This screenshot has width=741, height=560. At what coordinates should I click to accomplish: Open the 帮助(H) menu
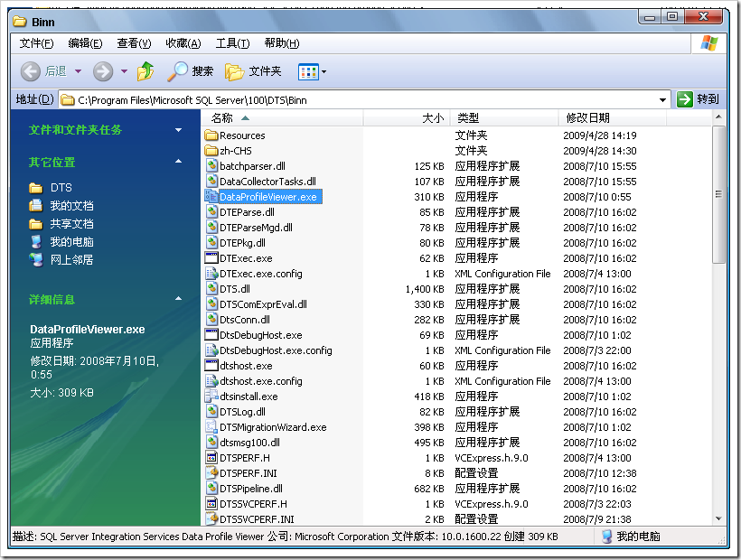282,43
